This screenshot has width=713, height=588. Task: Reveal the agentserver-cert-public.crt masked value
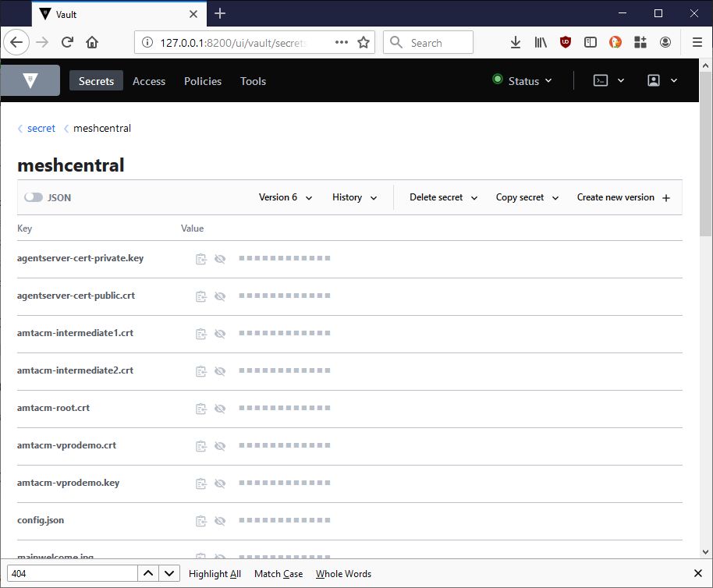[220, 296]
